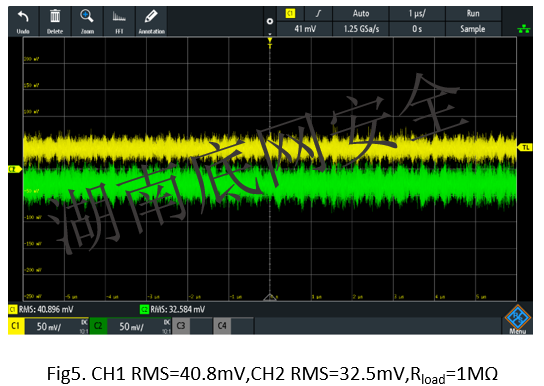The image size is (544, 386).
Task: Select C2 RMS 32.584 mV measurement
Action: [172, 309]
